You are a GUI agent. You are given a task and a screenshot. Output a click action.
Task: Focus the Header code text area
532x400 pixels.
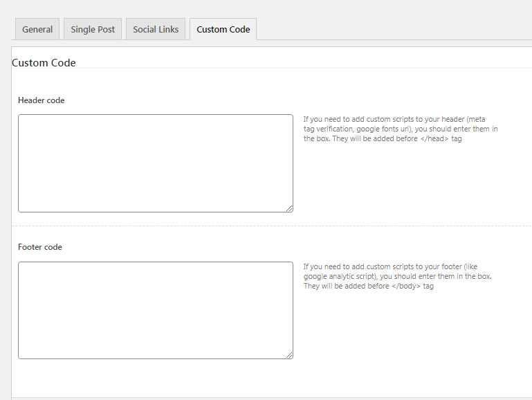click(x=156, y=163)
